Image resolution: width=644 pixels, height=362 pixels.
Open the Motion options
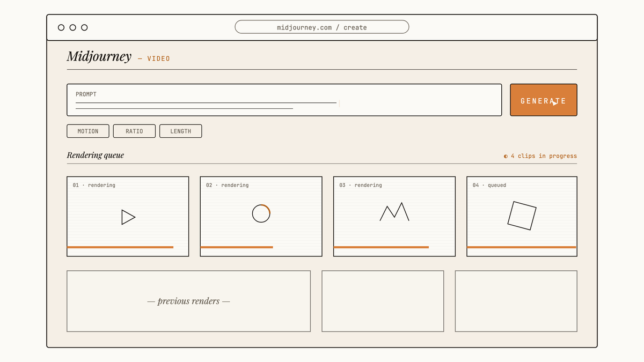coord(88,131)
